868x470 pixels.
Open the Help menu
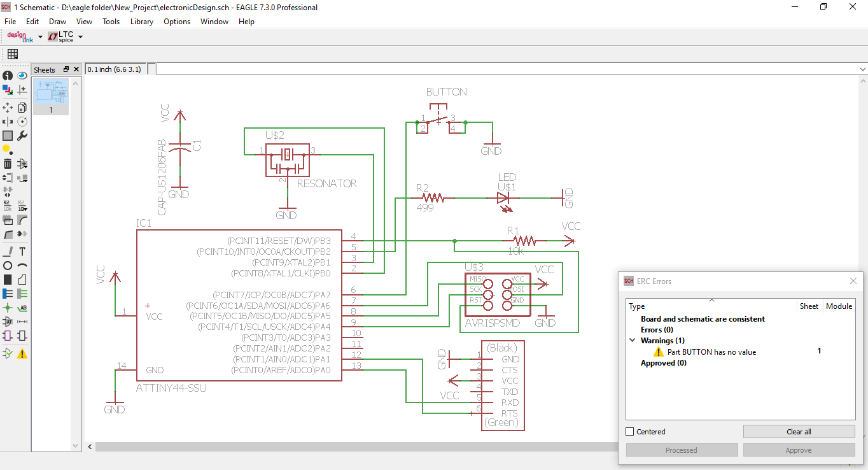pos(246,22)
